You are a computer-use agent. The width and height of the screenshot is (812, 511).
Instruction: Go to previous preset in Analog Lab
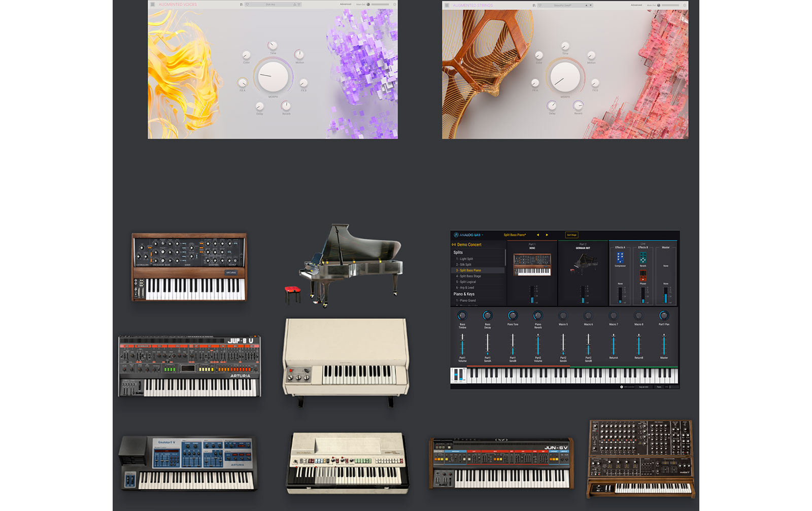pyautogui.click(x=537, y=235)
